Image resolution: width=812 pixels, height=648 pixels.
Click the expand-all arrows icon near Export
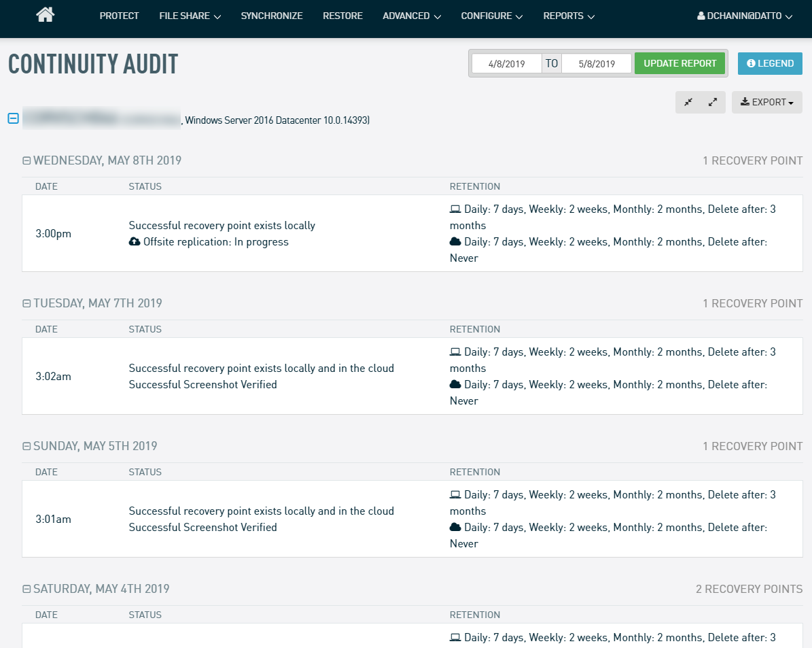coord(712,101)
